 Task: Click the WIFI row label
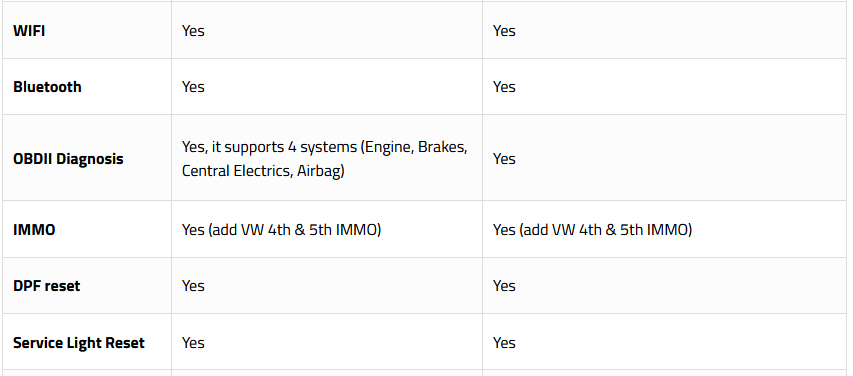click(29, 30)
